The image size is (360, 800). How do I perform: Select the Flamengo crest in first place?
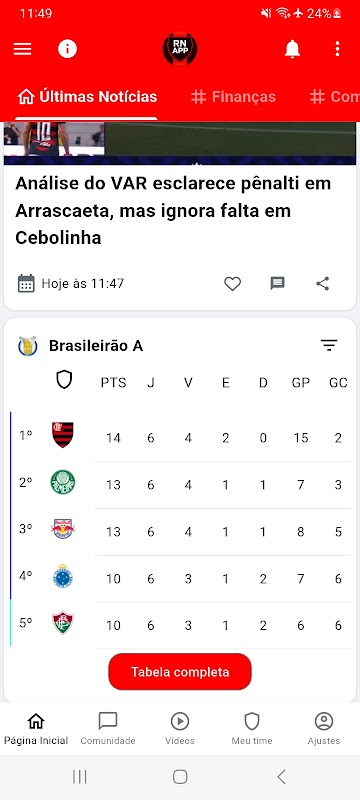[x=63, y=435]
